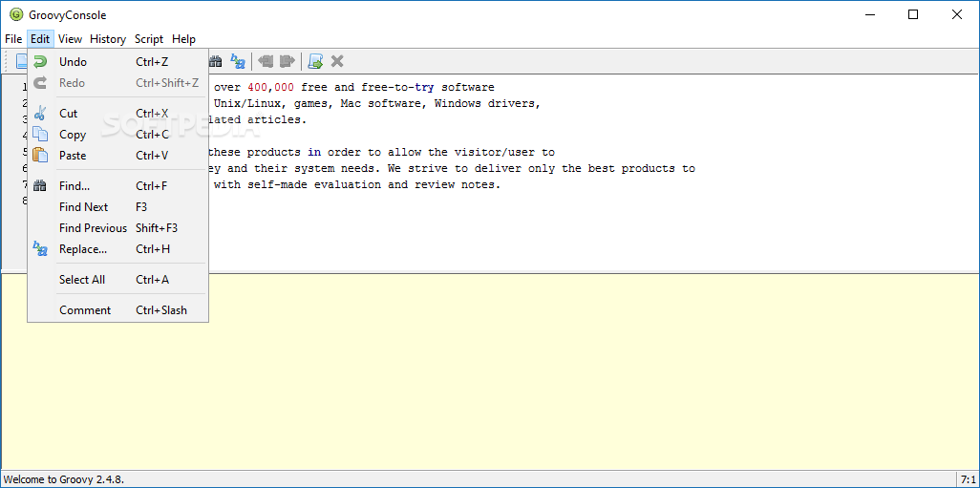Click the green Undo icon in menu

coord(40,62)
